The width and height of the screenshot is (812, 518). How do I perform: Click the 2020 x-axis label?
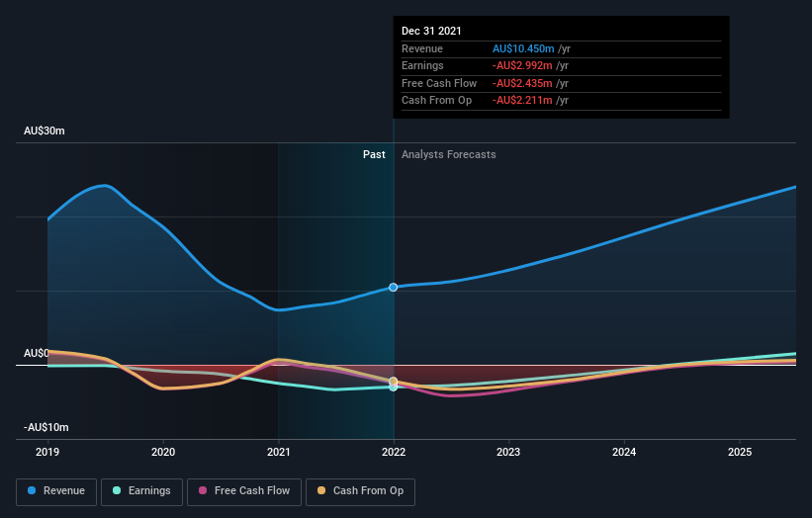[x=163, y=452]
